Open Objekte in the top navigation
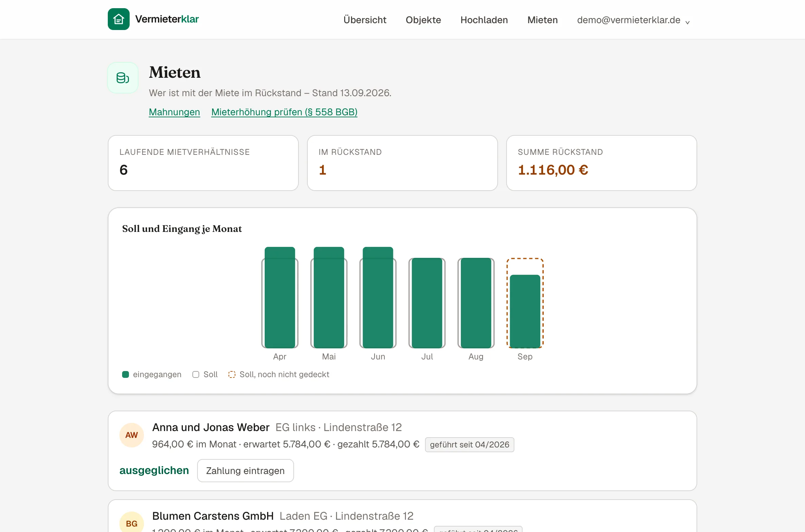This screenshot has height=532, width=805. point(423,20)
